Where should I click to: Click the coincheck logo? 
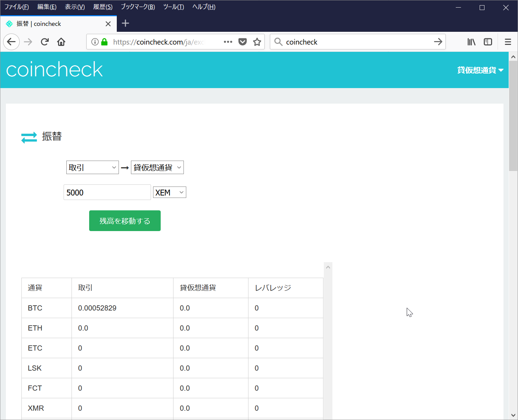pyautogui.click(x=55, y=69)
